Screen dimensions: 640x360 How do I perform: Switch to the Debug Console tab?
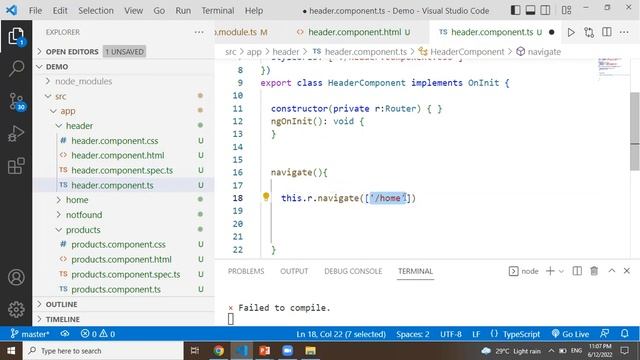[x=353, y=271]
